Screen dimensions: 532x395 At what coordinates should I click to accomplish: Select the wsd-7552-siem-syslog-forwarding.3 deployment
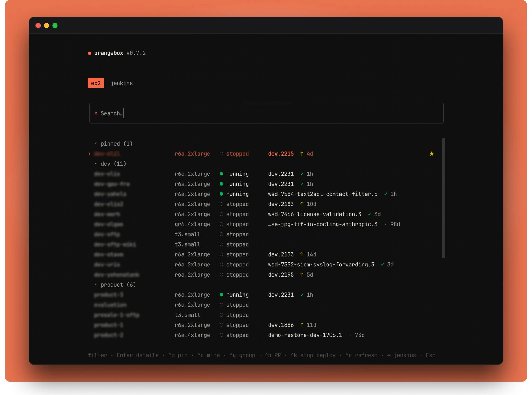(321, 264)
